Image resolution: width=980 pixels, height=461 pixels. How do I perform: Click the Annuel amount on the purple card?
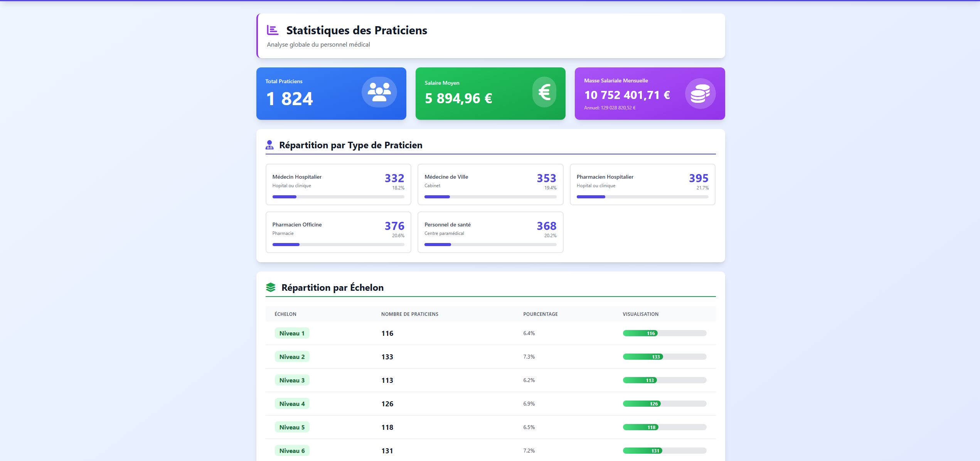pyautogui.click(x=609, y=108)
